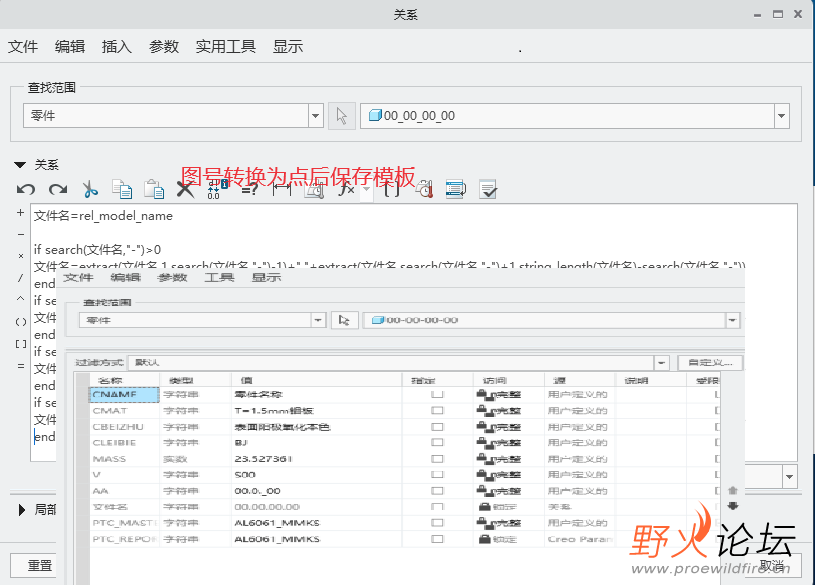This screenshot has width=815, height=585.
Task: Tick designate checkbox for PTC_REPORT row
Action: tap(437, 539)
